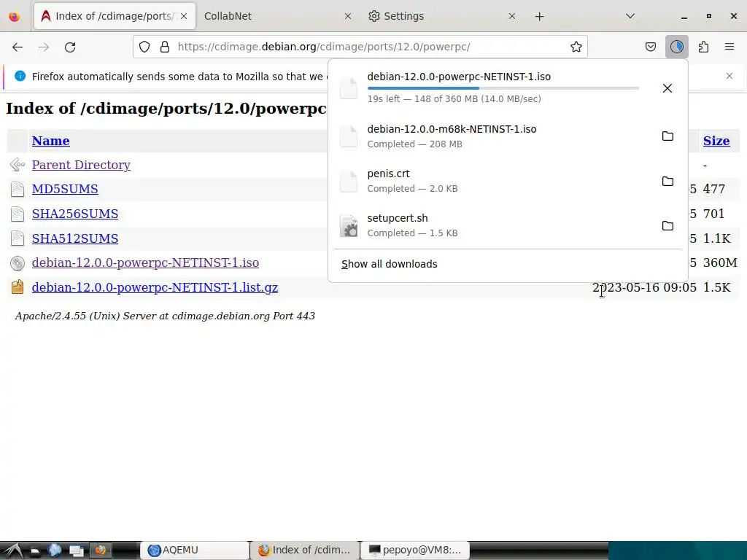Show setupcert.sh in containing folder
747x560 pixels.
point(667,225)
